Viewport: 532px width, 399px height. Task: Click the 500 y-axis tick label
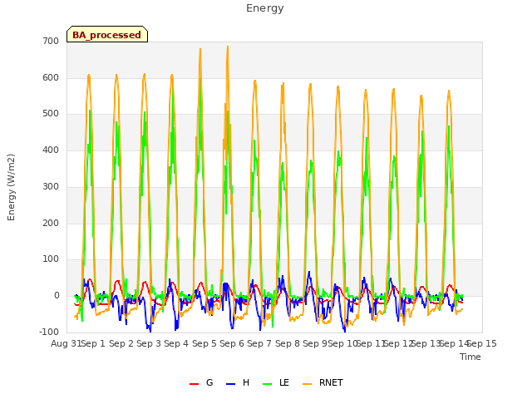pos(51,114)
